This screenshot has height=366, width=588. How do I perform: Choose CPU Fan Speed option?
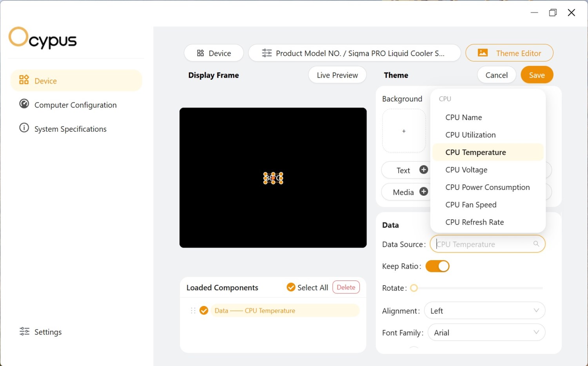coord(471,205)
